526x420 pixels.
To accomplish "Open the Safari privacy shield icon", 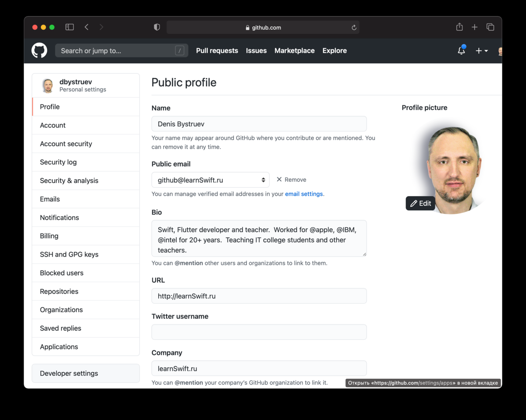I will click(156, 27).
